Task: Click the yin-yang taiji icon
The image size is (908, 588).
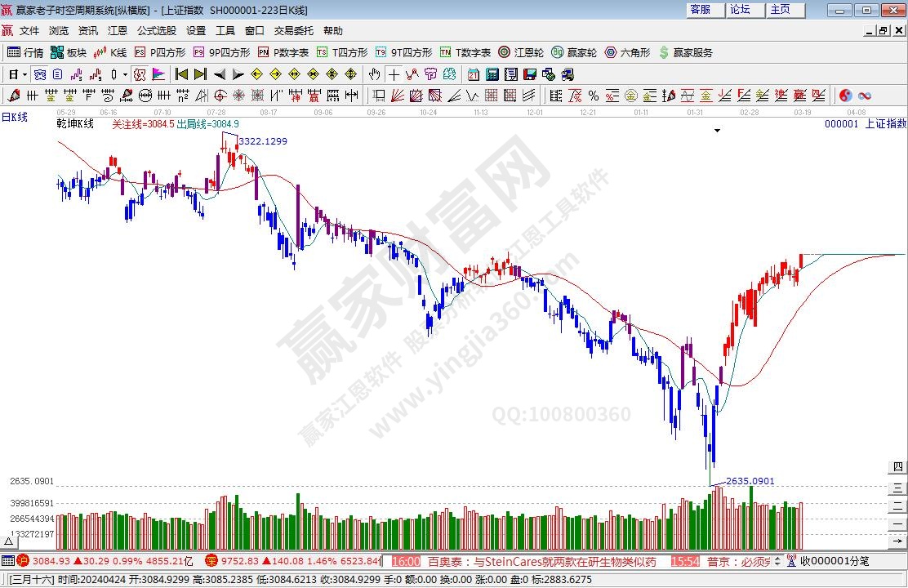Action: tap(845, 96)
